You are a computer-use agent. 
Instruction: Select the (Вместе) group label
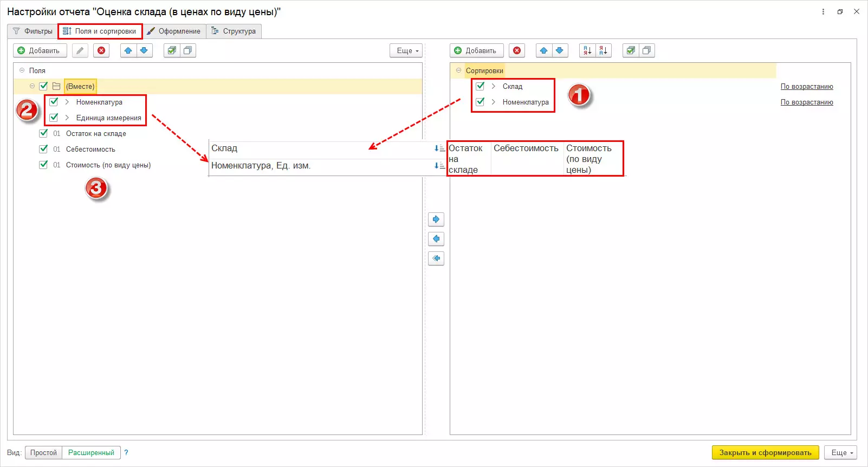tap(80, 86)
